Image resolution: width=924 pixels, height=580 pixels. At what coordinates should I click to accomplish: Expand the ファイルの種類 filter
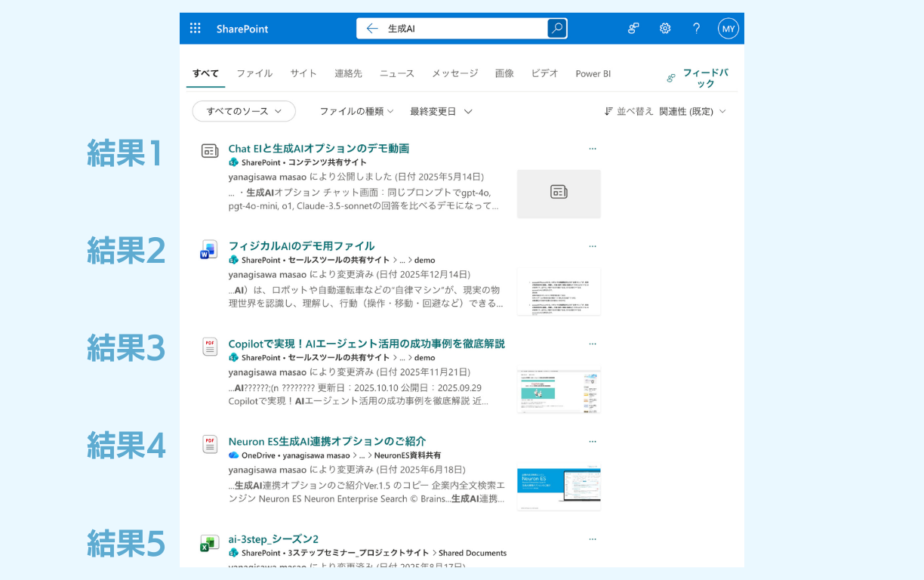(x=356, y=111)
